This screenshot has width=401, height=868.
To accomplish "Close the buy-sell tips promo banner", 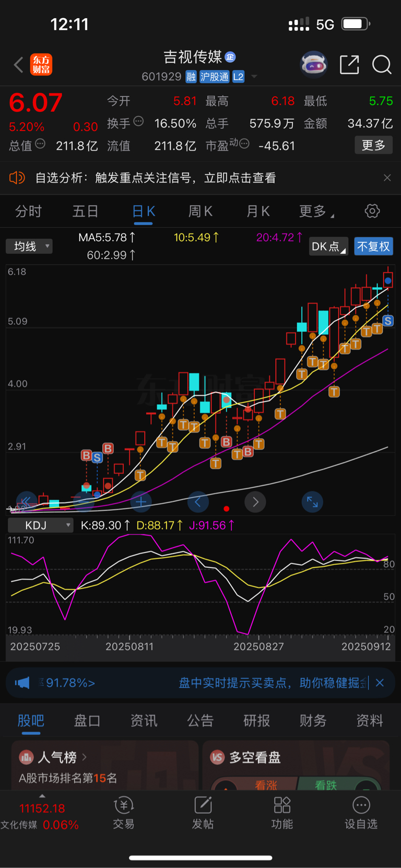I will 380,683.
